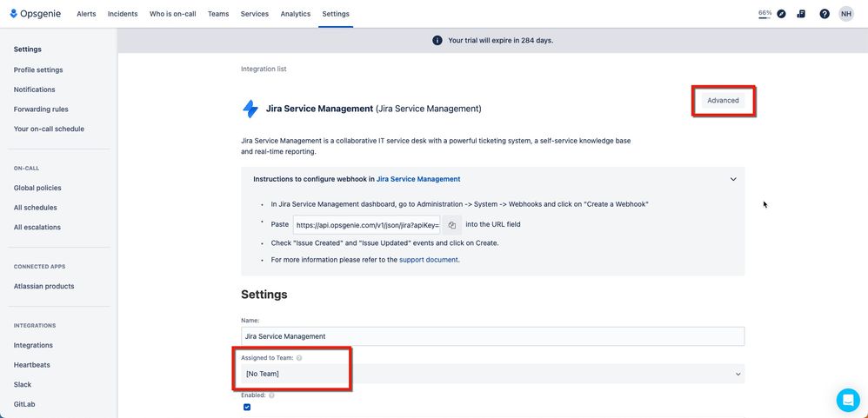Open Who is on-call tab

pyautogui.click(x=173, y=14)
